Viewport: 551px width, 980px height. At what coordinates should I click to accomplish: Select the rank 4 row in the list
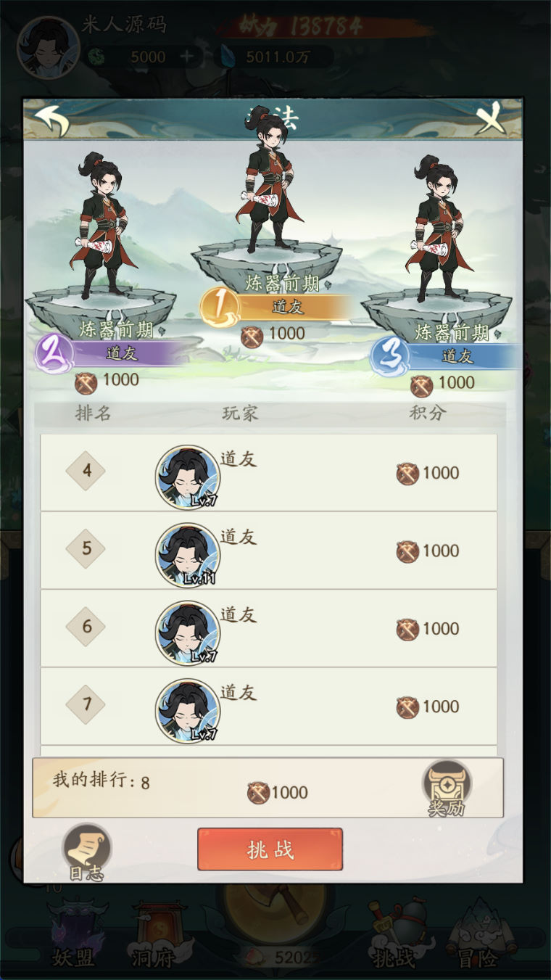(268, 472)
